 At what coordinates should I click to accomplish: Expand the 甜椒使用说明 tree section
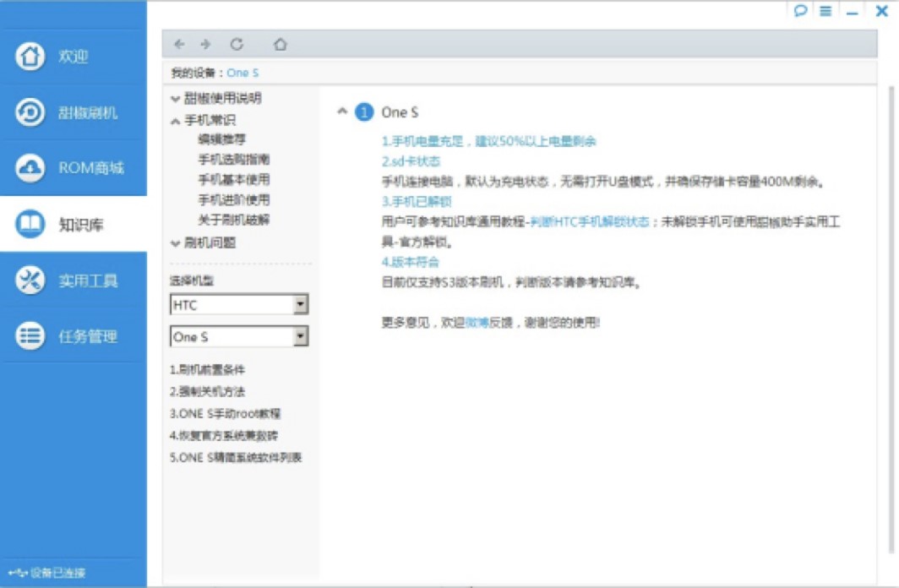pos(176,99)
